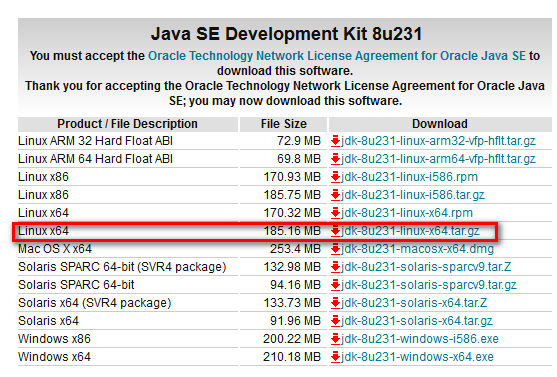The height and width of the screenshot is (377, 557).
Task: Click Linux x86 text in the 185.75 MB row
Action: pyautogui.click(x=43, y=195)
